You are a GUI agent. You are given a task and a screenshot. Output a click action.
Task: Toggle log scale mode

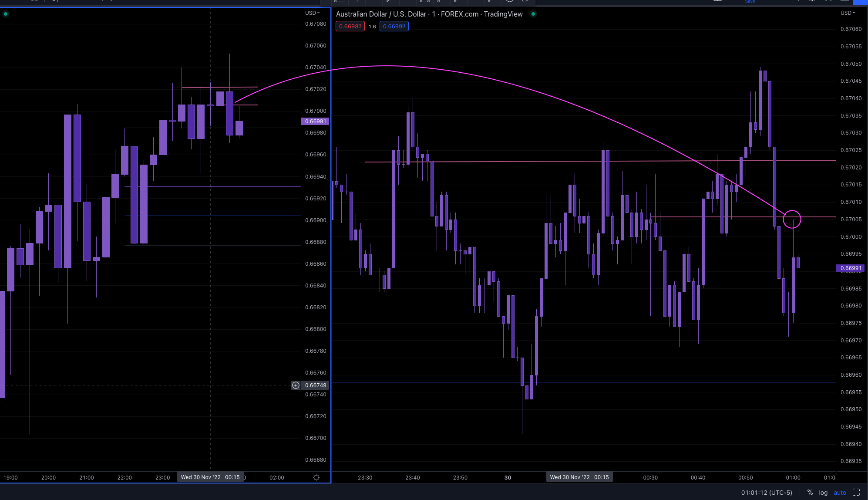823,493
